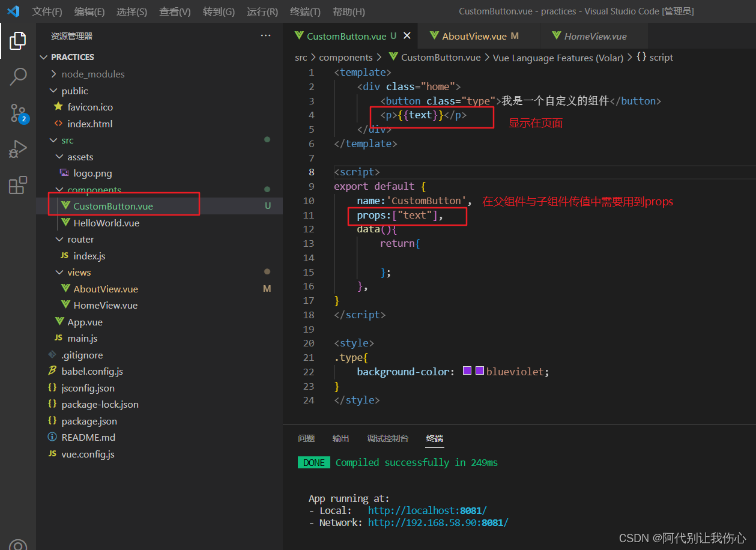Click the image icon beside logo.png
The height and width of the screenshot is (550, 756).
[64, 173]
